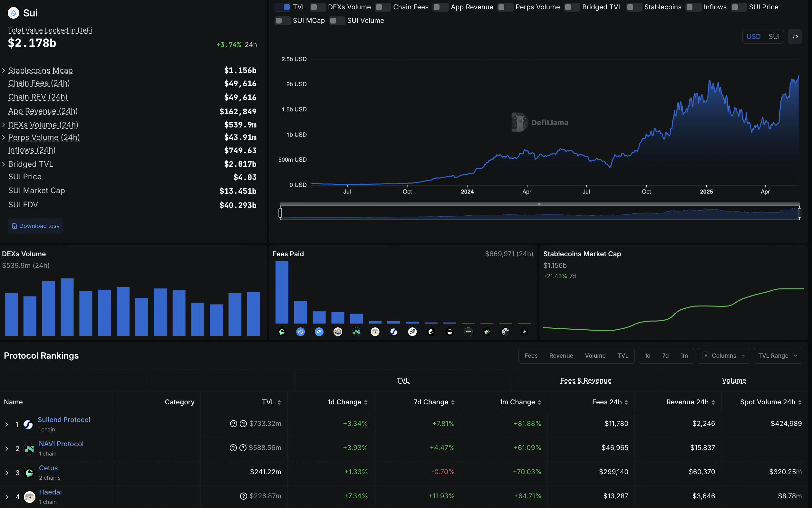The height and width of the screenshot is (508, 812).
Task: Click the black fish icon under Fees Paid
Action: [x=431, y=332]
